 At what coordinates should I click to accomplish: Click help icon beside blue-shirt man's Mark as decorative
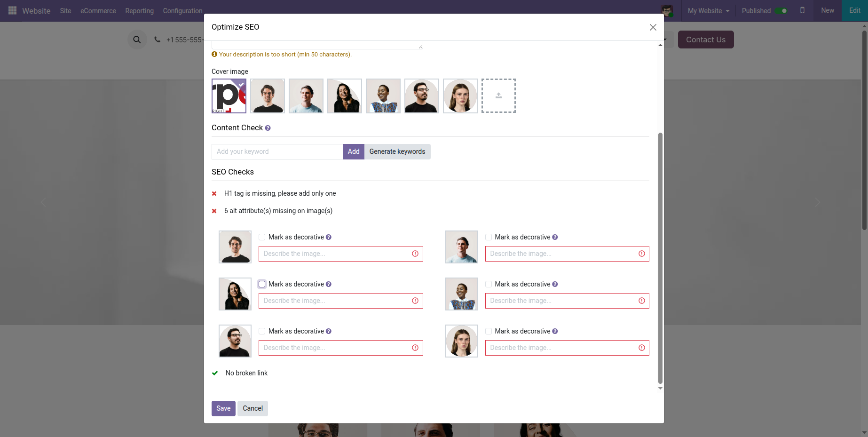point(555,237)
